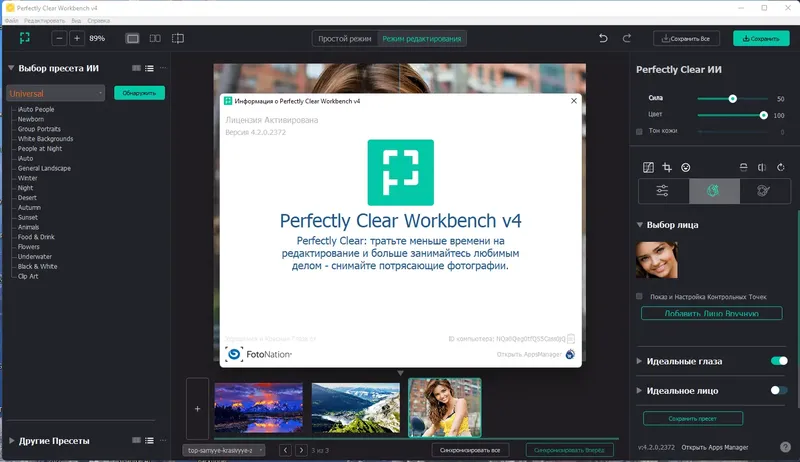Click the flip vertical icon
The image size is (800, 462).
(x=743, y=167)
